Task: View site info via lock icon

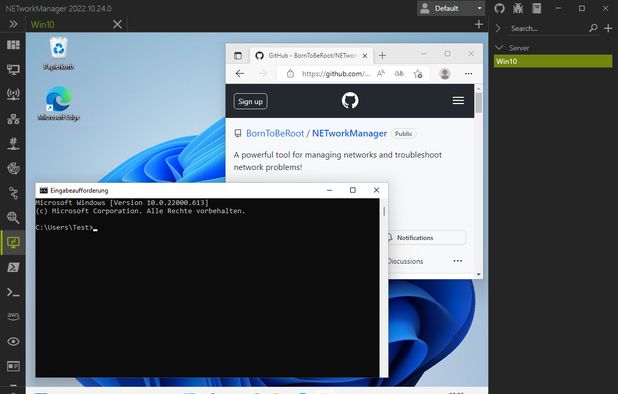Action: coord(290,74)
